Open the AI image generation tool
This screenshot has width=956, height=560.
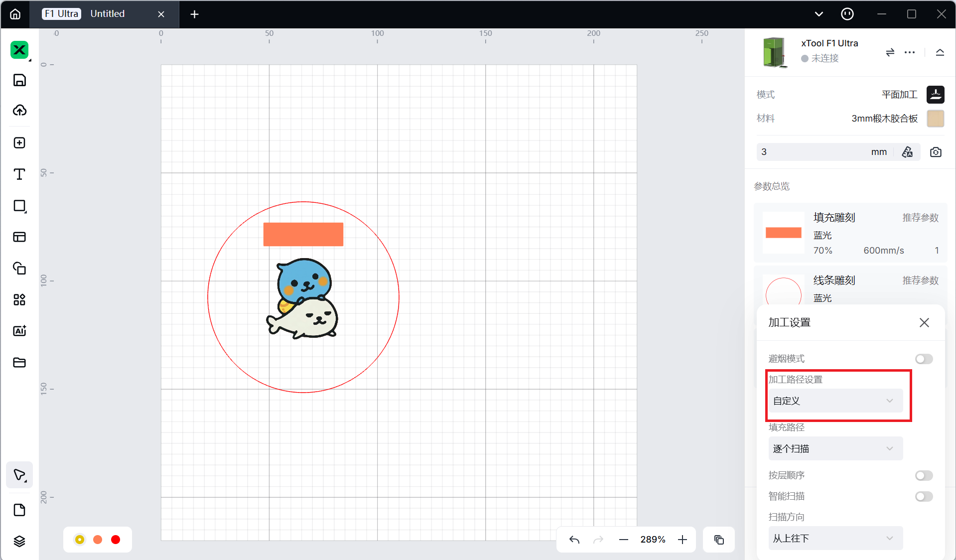[19, 331]
